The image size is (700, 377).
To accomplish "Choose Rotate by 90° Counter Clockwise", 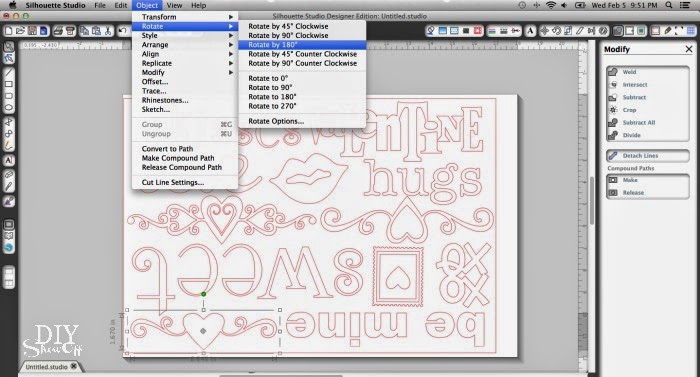I will click(x=302, y=63).
